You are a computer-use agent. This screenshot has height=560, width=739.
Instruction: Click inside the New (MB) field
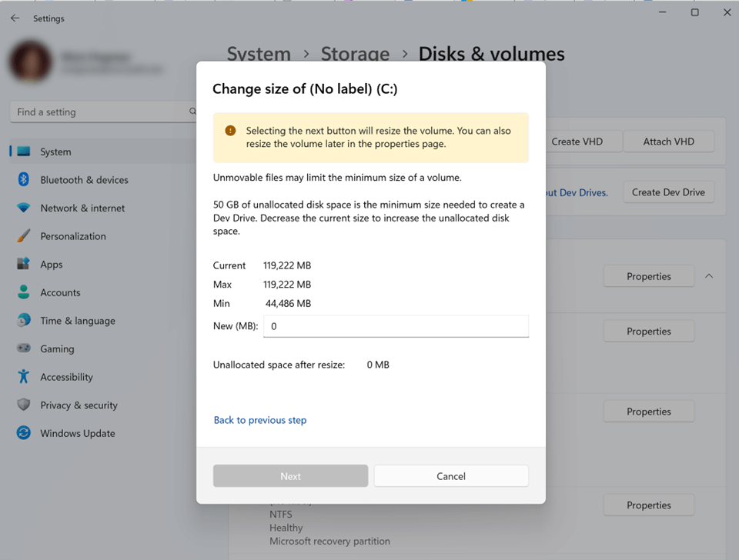tap(396, 326)
